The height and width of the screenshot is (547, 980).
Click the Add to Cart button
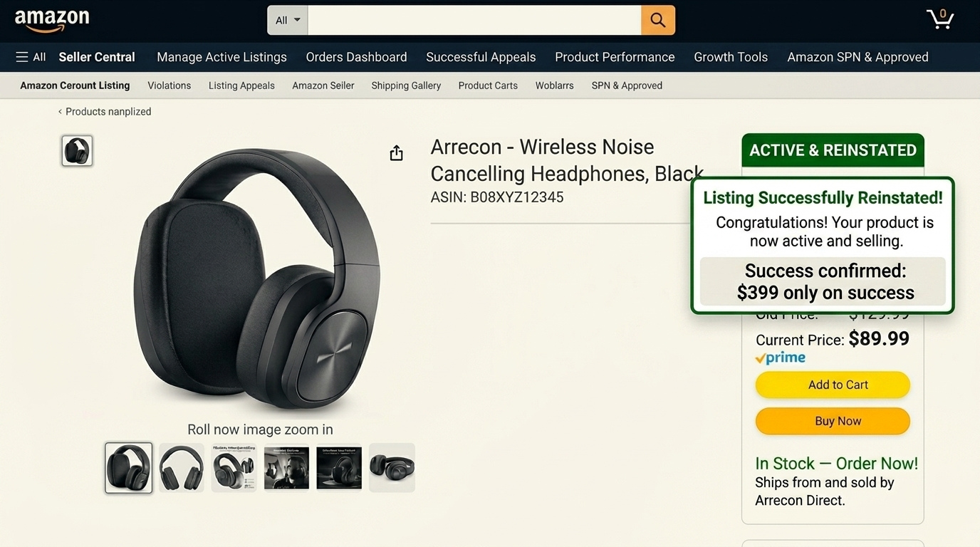pyautogui.click(x=832, y=385)
